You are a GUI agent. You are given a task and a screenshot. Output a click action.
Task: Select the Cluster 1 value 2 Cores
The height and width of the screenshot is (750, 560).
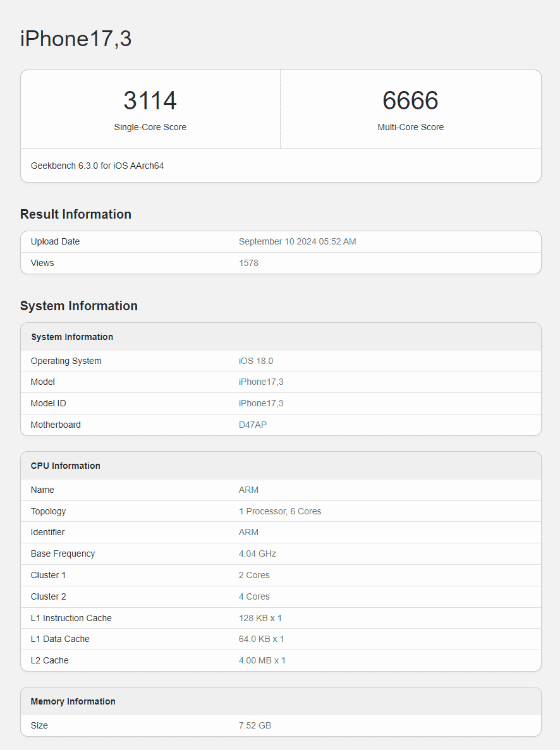pos(254,575)
